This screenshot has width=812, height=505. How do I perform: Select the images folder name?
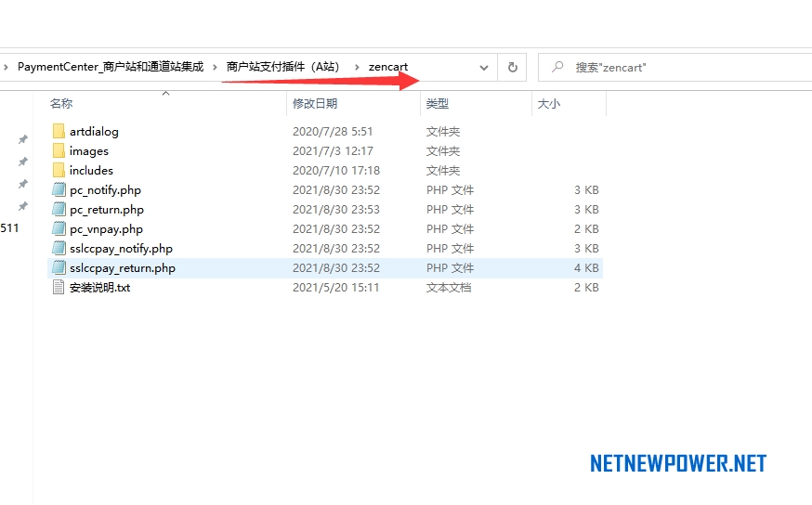[x=88, y=151]
